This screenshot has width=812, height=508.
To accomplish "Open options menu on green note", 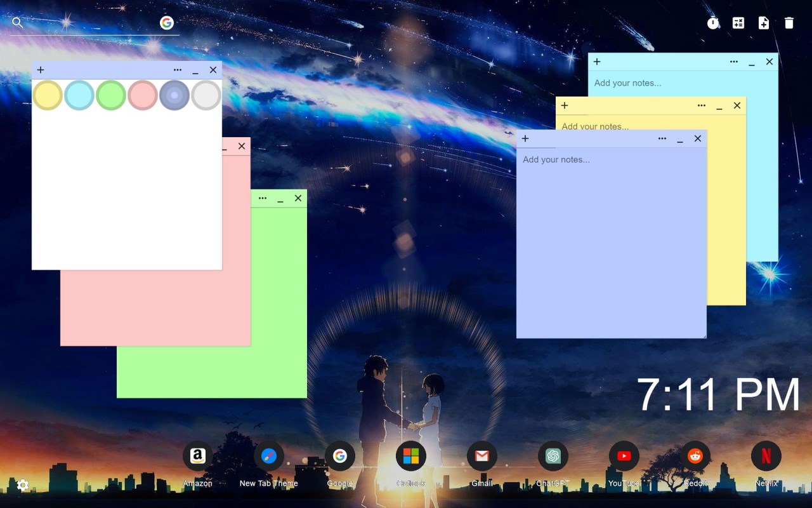I will [x=263, y=198].
